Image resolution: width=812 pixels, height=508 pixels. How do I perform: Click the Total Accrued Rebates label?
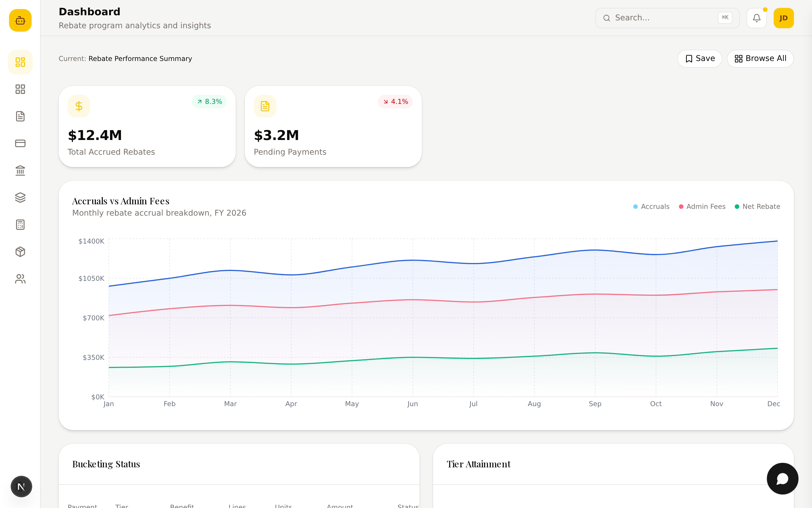coord(111,152)
